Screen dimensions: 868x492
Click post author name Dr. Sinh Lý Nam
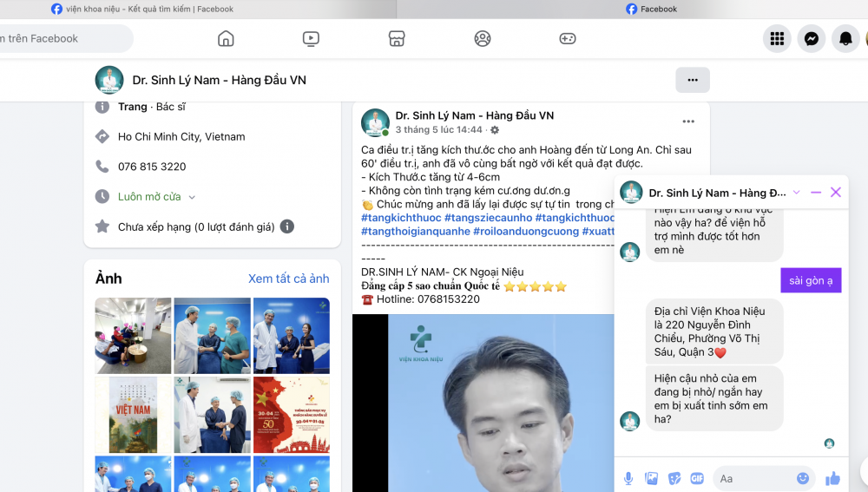(475, 115)
